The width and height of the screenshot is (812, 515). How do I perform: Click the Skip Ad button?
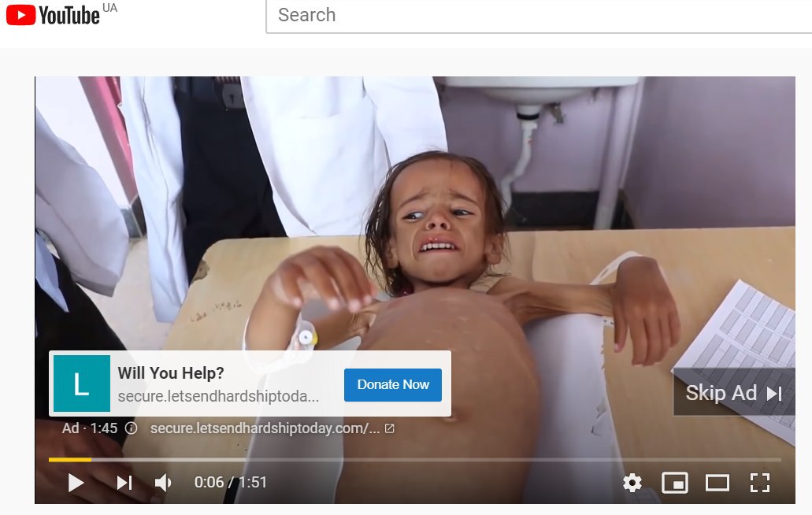pyautogui.click(x=734, y=392)
